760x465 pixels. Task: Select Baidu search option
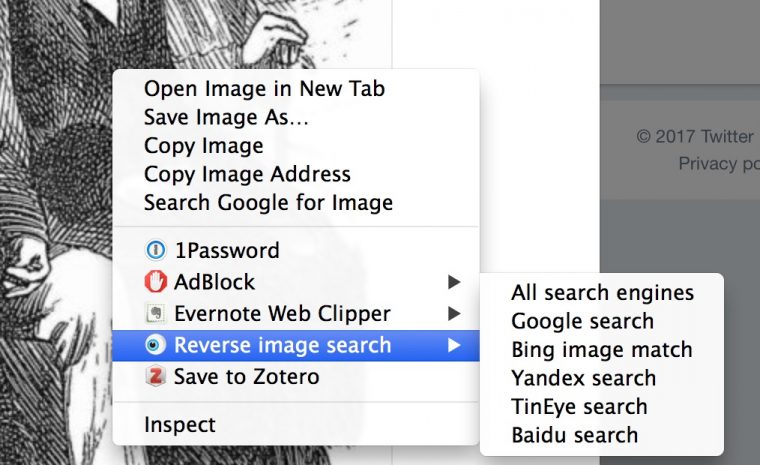tap(574, 435)
